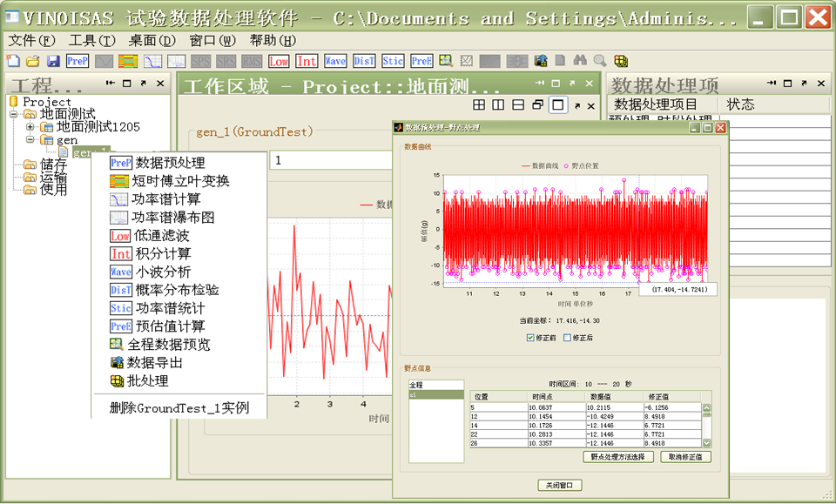Click the grayed SRS toolbar icon
This screenshot has width=836, height=504.
(226, 61)
